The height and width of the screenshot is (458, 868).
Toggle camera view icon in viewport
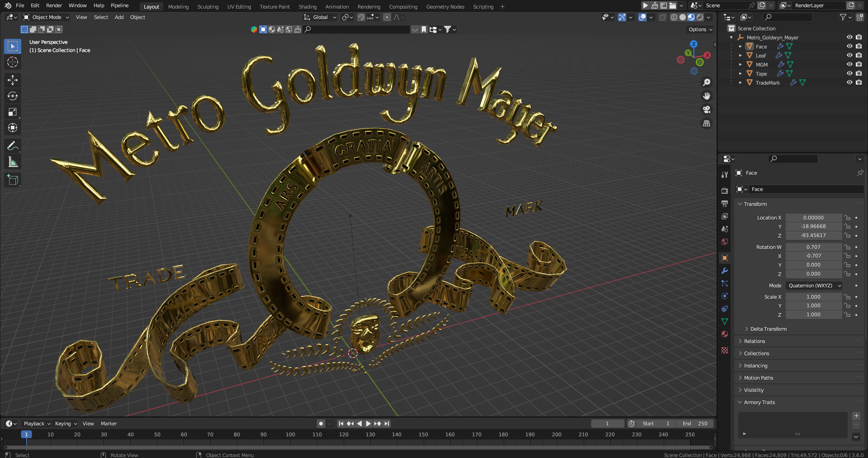pyautogui.click(x=707, y=110)
